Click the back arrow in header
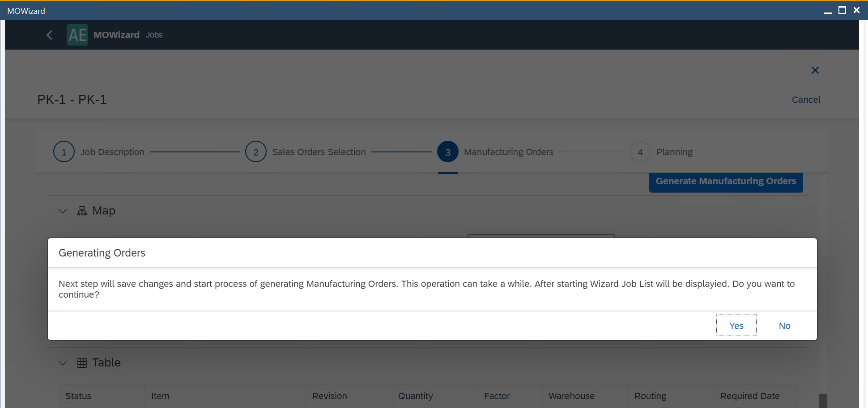Screen dimensions: 868x408 (49, 35)
